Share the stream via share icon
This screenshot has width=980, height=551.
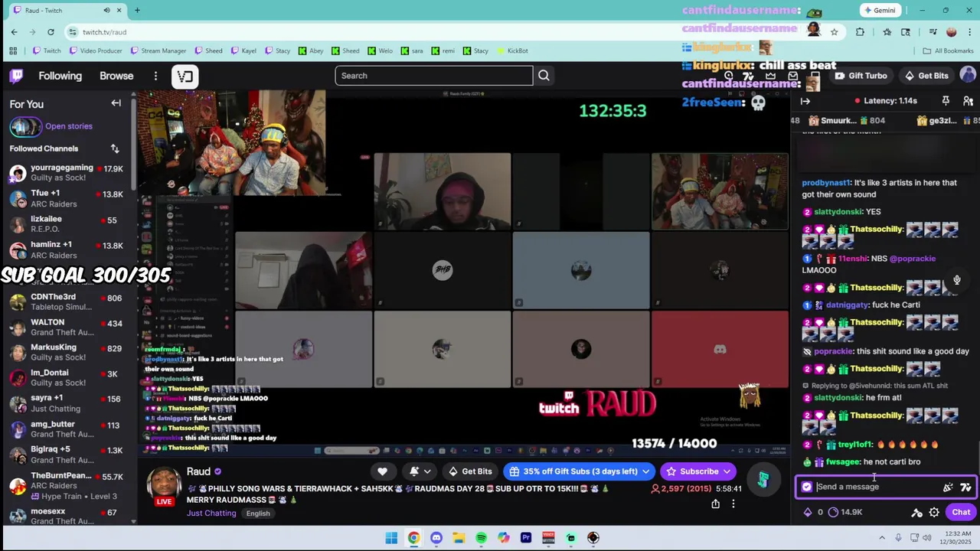tap(715, 504)
